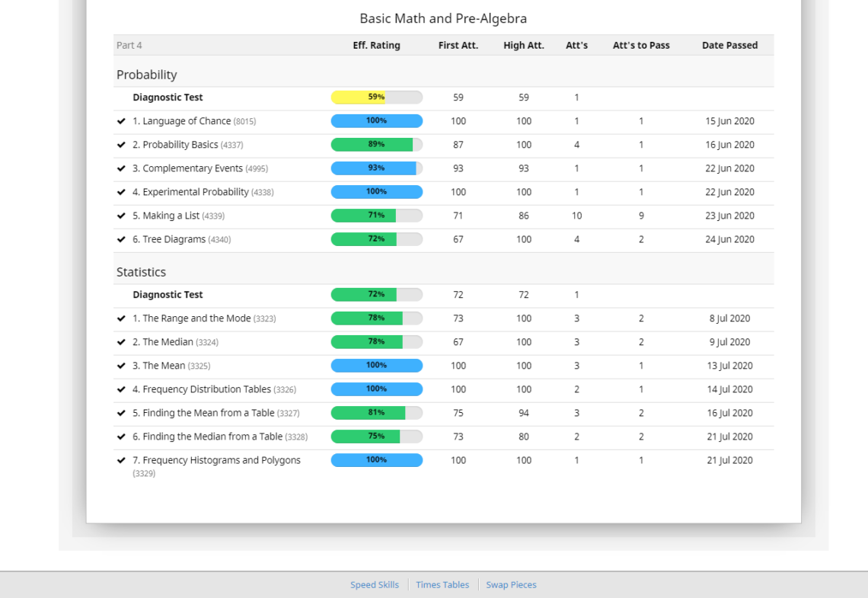This screenshot has height=598, width=868.
Task: Click checkmark beside Experimental Probability
Action: click(x=121, y=192)
